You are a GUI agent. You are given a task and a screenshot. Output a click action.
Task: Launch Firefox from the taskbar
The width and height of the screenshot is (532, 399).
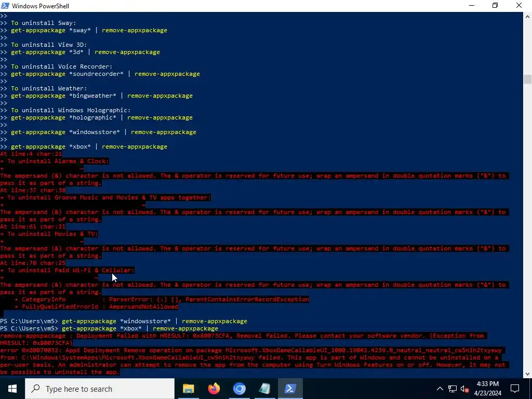pos(214,389)
